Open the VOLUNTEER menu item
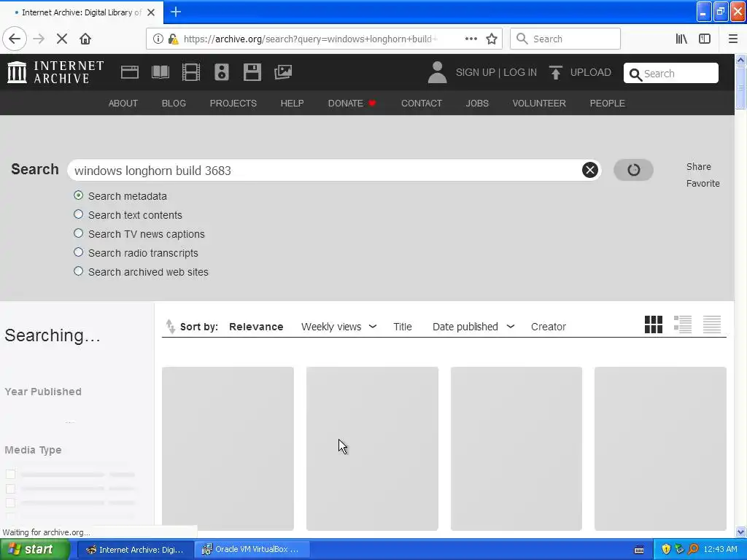 click(539, 103)
